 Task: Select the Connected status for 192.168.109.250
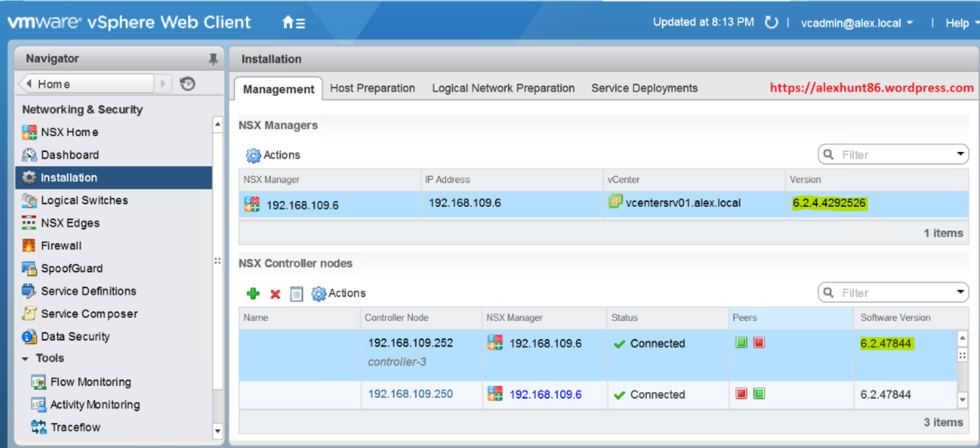657,395
